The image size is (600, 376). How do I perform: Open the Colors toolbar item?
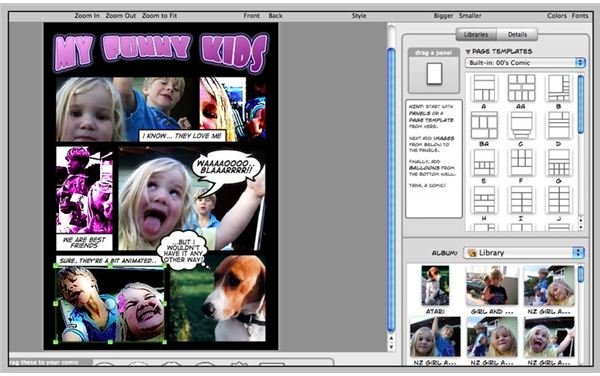(557, 16)
